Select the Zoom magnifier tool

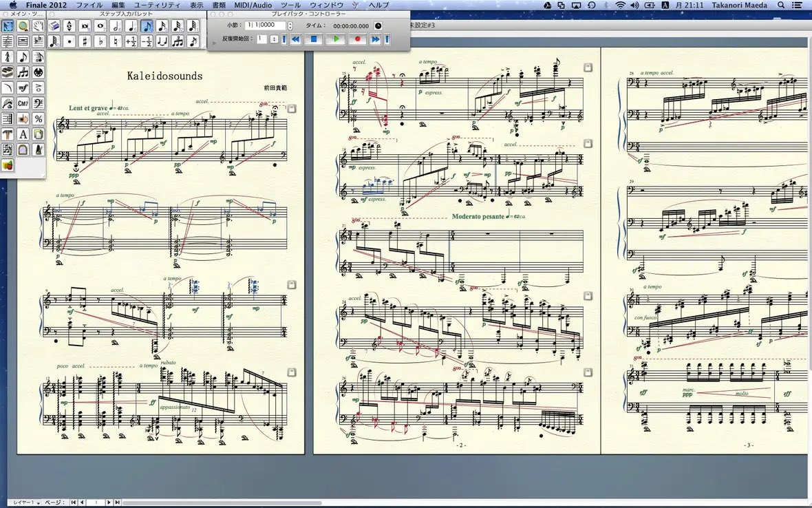23,26
